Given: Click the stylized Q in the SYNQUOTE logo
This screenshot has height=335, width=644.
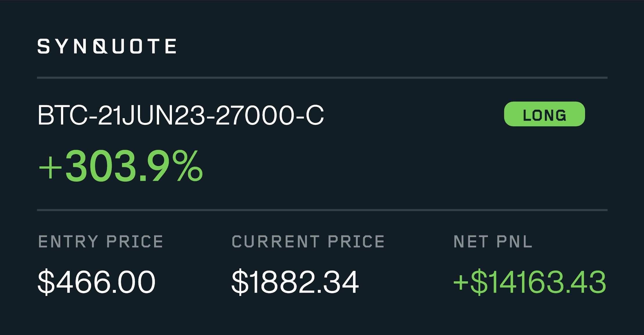Looking at the screenshot, I should coord(101,46).
